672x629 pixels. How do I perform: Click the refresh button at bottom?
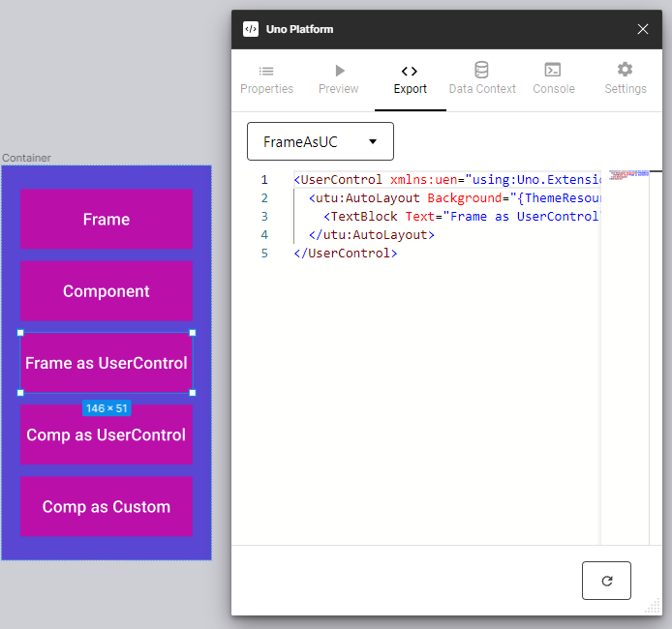tap(606, 581)
